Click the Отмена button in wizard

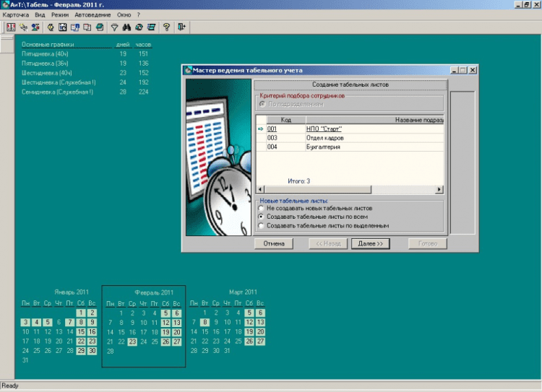(x=274, y=244)
